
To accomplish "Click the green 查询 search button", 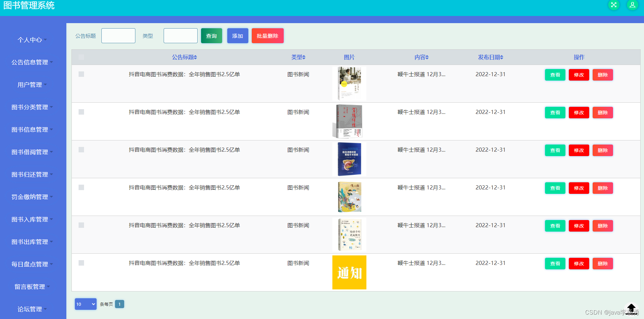I will coord(212,36).
